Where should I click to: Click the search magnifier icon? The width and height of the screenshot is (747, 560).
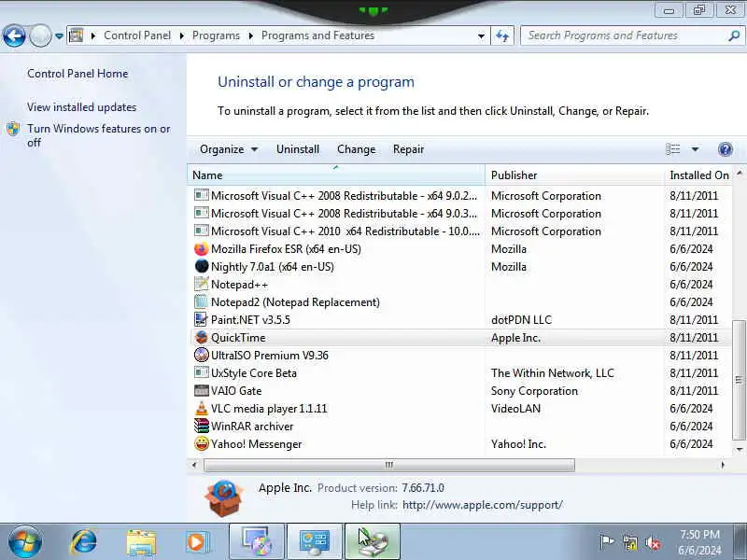(734, 35)
